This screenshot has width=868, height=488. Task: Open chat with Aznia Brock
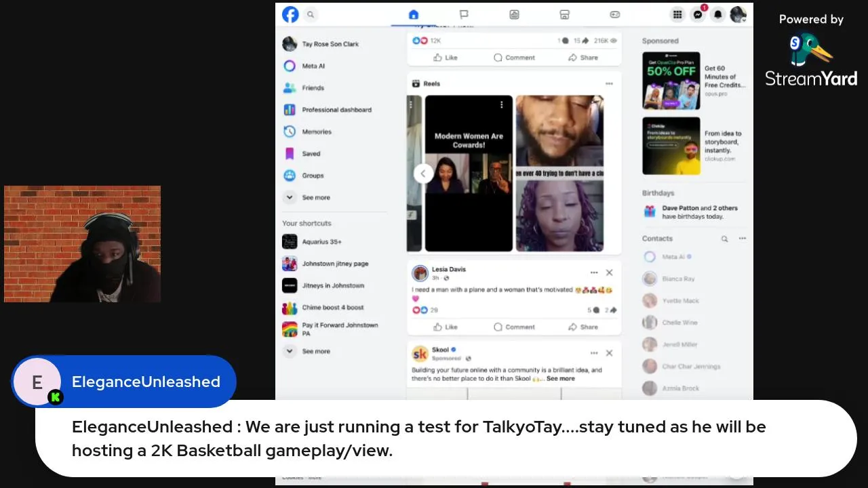671,388
